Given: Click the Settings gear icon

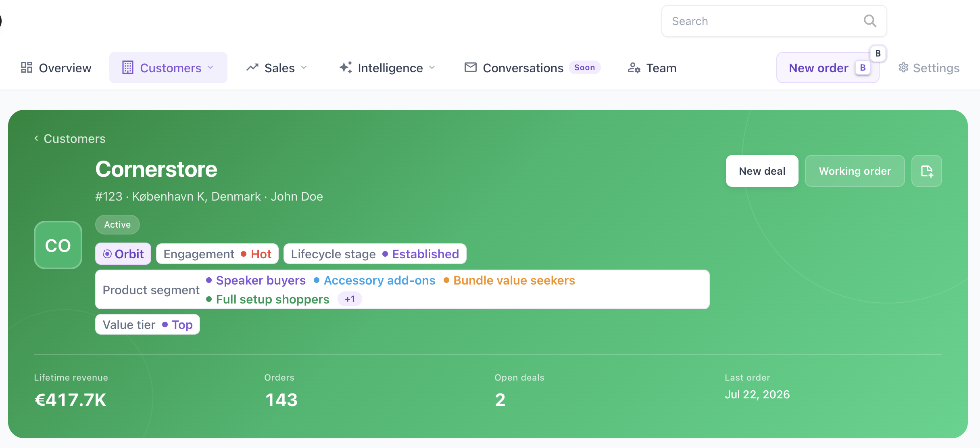Looking at the screenshot, I should (903, 67).
